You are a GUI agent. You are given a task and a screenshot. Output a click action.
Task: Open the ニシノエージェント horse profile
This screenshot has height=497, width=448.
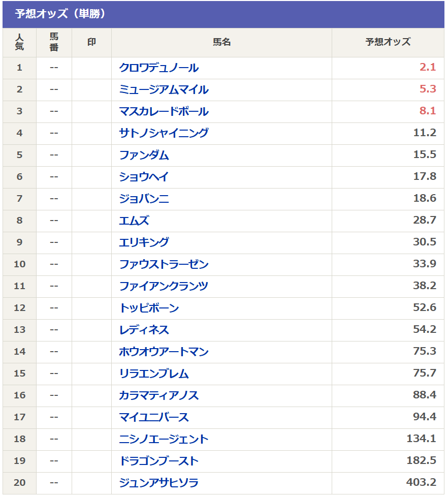click(164, 440)
